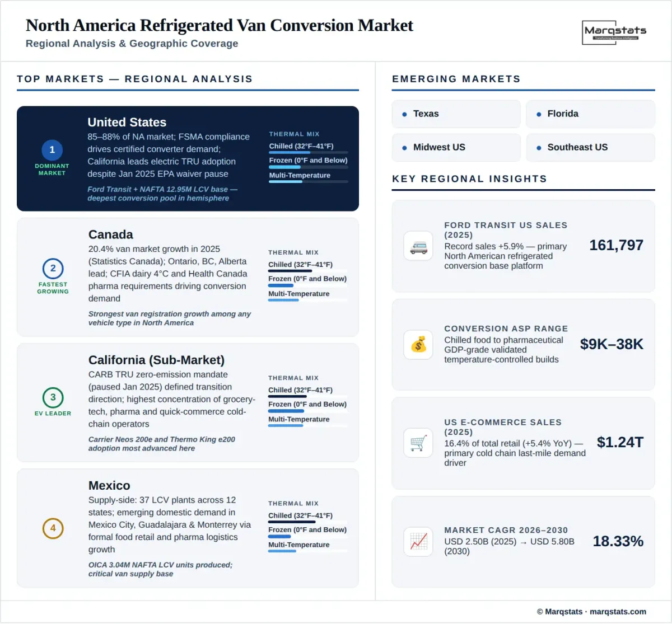Image resolution: width=672 pixels, height=624 pixels.
Task: Click the Canada Frozen thermal bar
Action: 308,285
